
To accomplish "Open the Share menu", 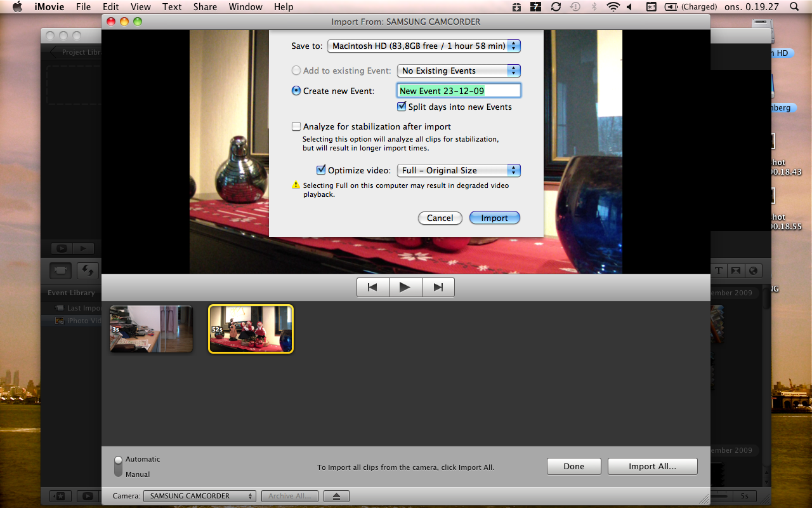I will pyautogui.click(x=205, y=7).
